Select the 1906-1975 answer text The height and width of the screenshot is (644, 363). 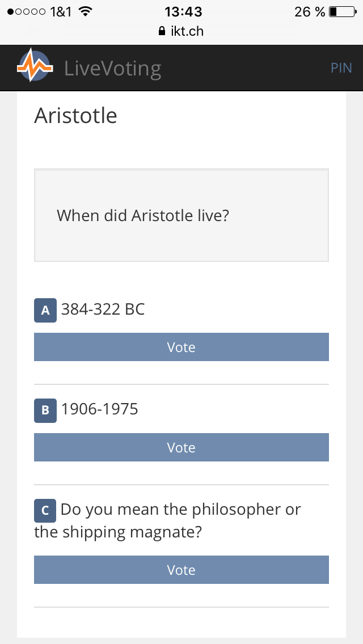coord(99,409)
